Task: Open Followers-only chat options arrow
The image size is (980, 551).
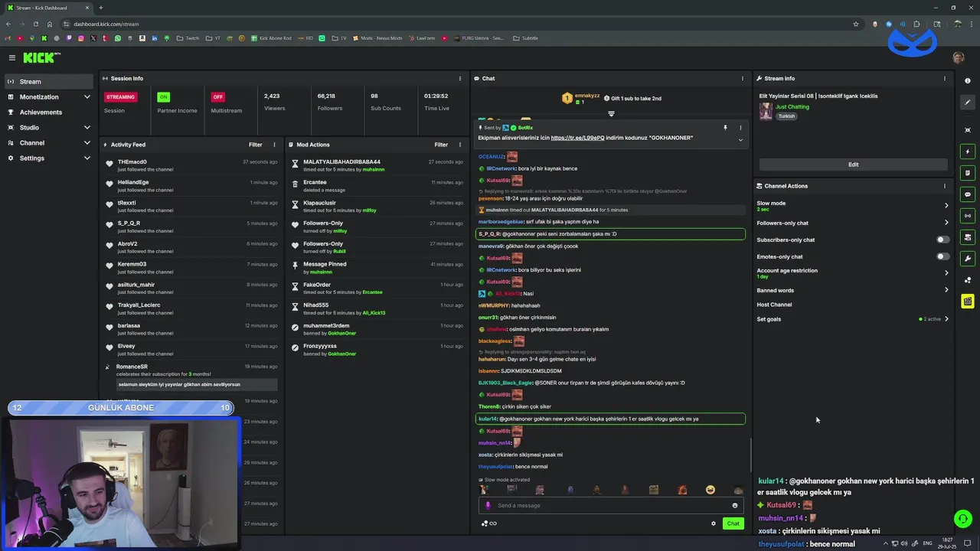Action: point(946,223)
